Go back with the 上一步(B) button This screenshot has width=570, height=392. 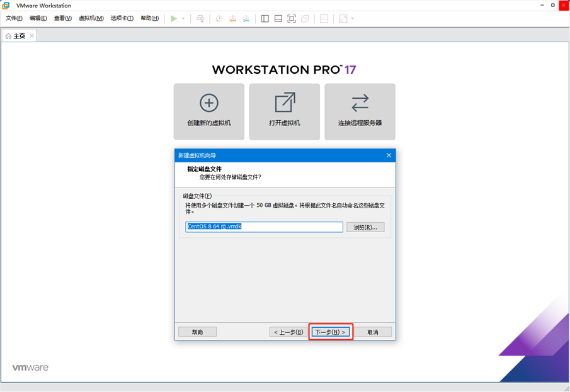point(288,332)
